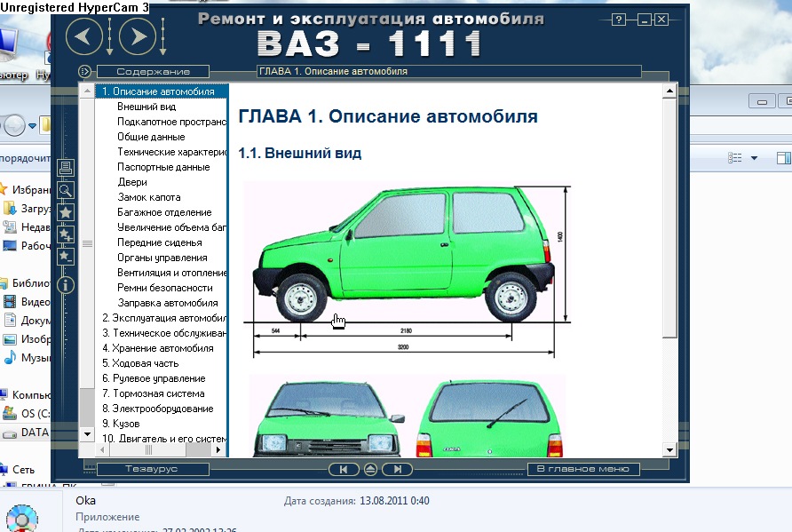Open Подкапотное пространство section

click(x=171, y=122)
